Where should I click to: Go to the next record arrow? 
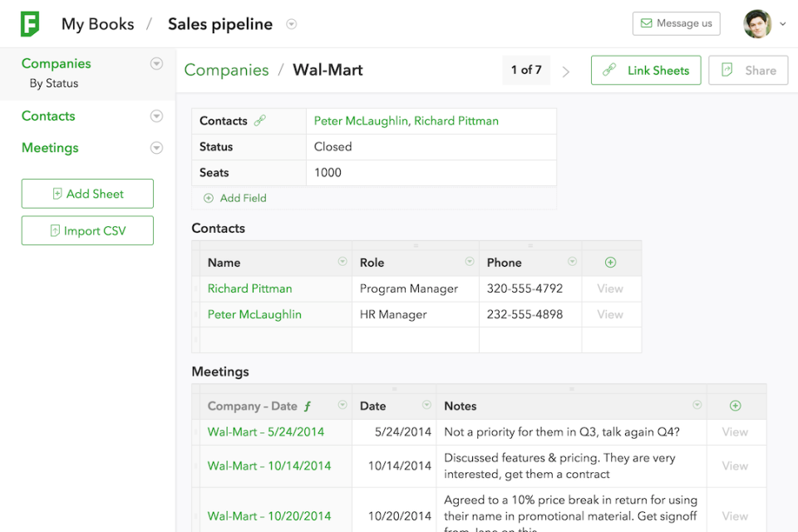click(566, 71)
